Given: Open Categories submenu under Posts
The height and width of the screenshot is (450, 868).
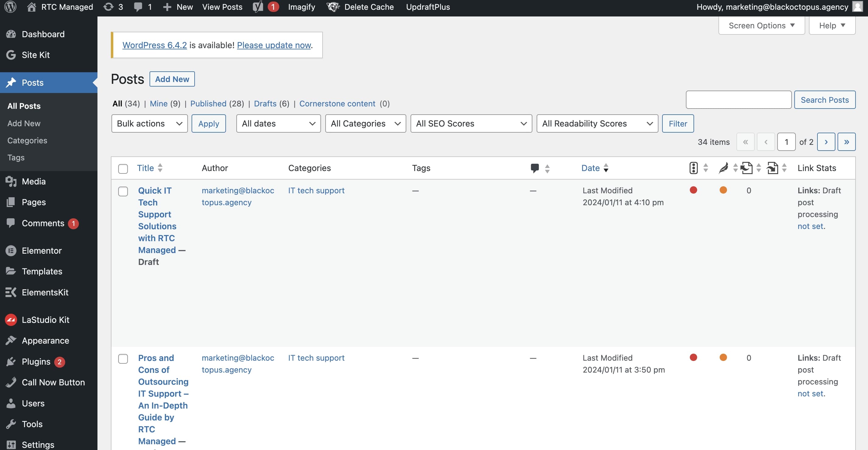Looking at the screenshot, I should coord(27,140).
